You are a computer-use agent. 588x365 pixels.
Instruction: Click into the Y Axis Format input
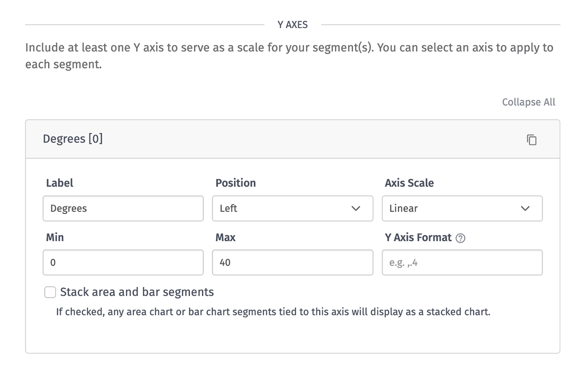[462, 262]
